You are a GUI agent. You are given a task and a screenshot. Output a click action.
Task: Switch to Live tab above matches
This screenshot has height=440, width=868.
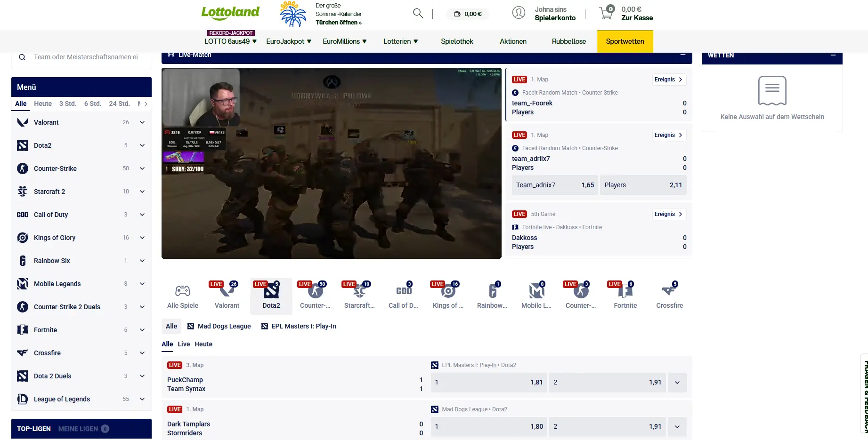184,344
